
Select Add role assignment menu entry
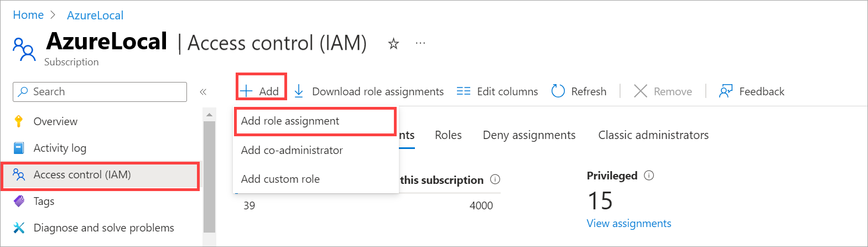pos(315,121)
